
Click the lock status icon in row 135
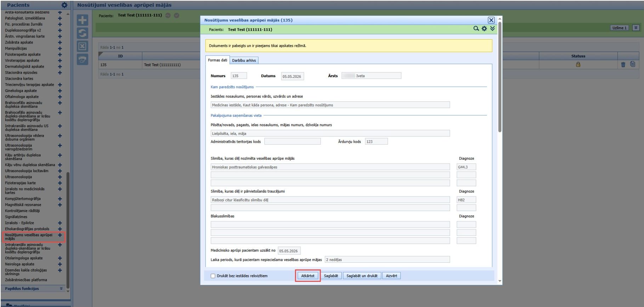[578, 64]
